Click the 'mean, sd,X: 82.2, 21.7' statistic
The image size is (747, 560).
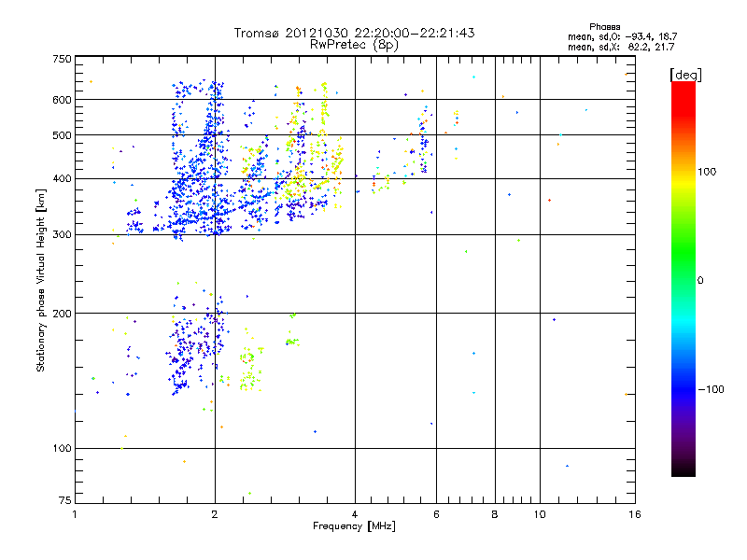pyautogui.click(x=621, y=47)
